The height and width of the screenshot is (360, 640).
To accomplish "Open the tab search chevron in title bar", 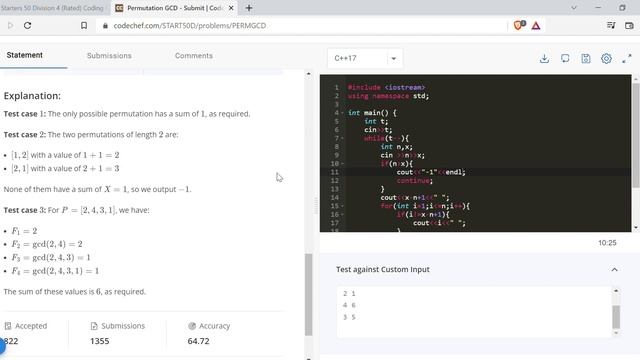I will (x=574, y=8).
